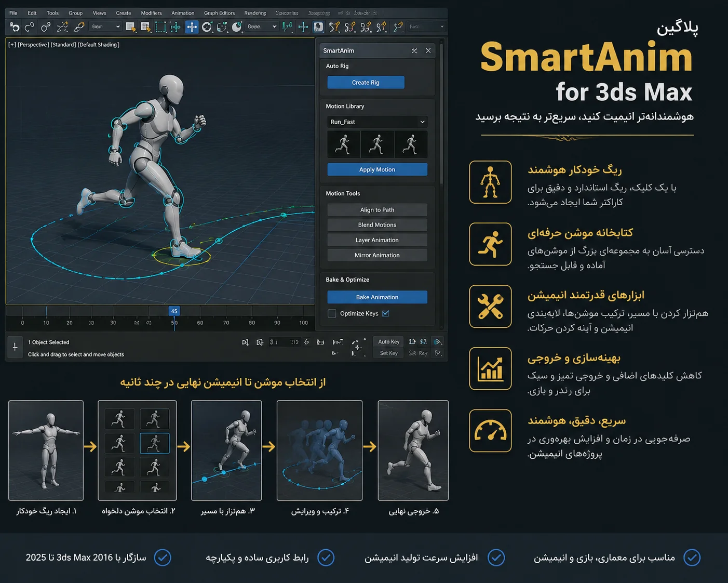
Task: Open the [Perspective] viewport label menu
Action: pos(34,45)
